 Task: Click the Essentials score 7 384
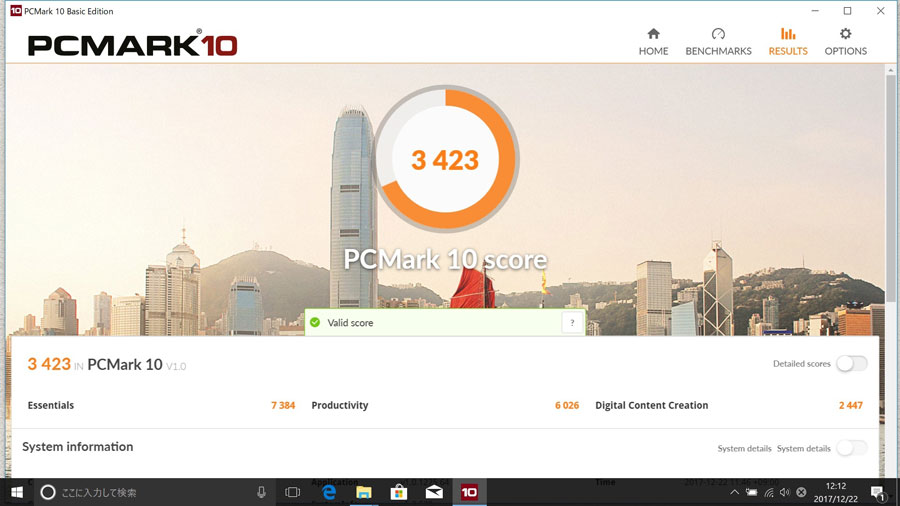click(283, 405)
